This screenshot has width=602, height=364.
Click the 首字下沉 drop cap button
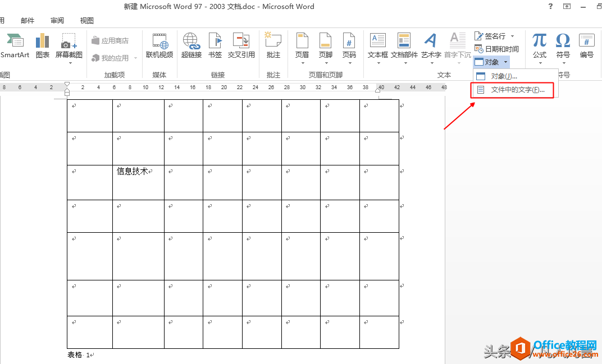457,48
